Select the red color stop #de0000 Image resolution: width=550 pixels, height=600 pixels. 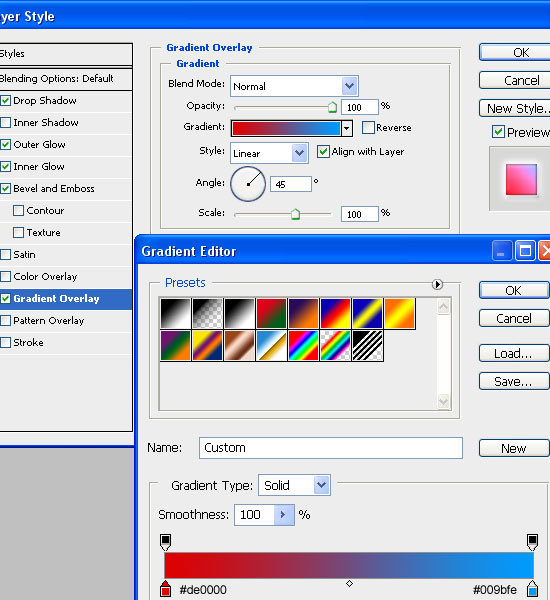[165, 589]
